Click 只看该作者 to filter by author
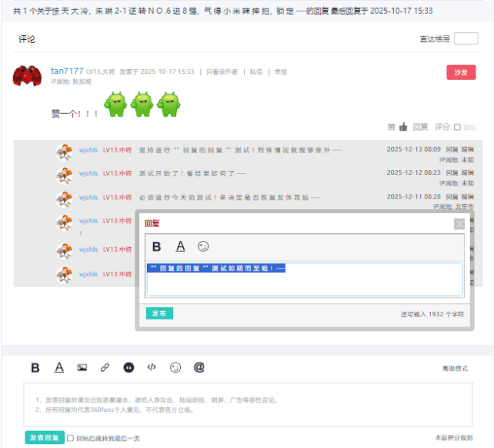The width and height of the screenshot is (494, 448). tap(222, 72)
